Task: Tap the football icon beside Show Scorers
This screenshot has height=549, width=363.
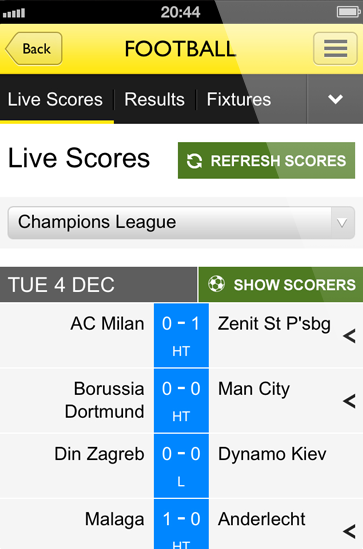Action: [216, 284]
